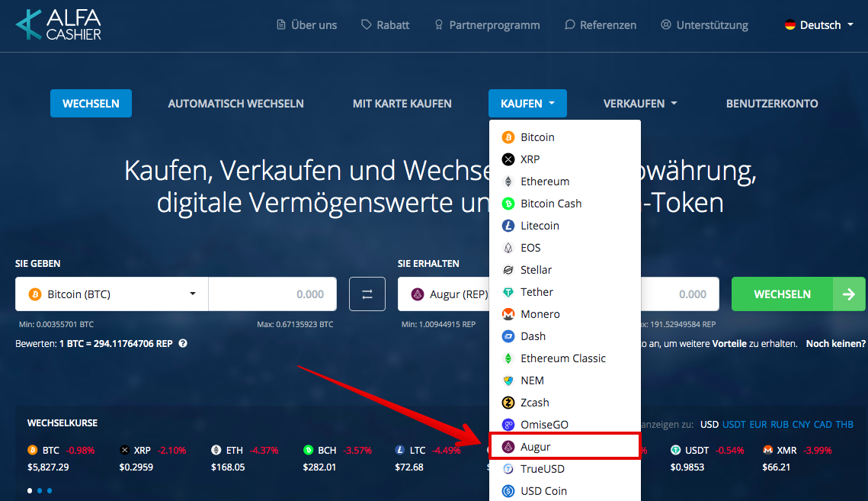Image resolution: width=868 pixels, height=501 pixels.
Task: Click the Min: 1.00944915 REP limit text
Action: tap(438, 324)
